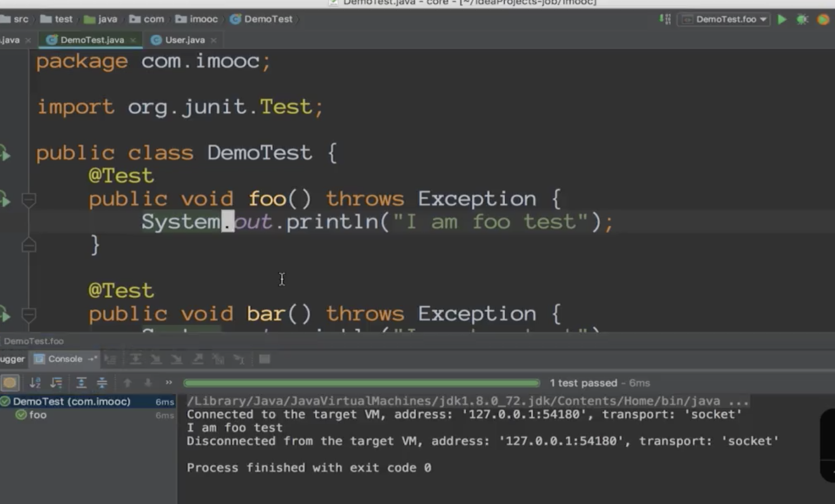Click the previous failed test up arrow

coord(127,383)
